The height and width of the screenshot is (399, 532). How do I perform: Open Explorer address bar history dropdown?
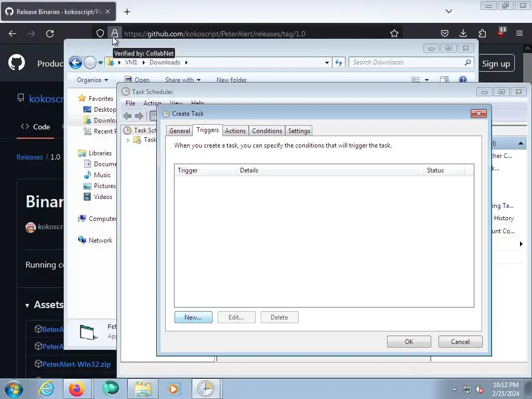327,62
